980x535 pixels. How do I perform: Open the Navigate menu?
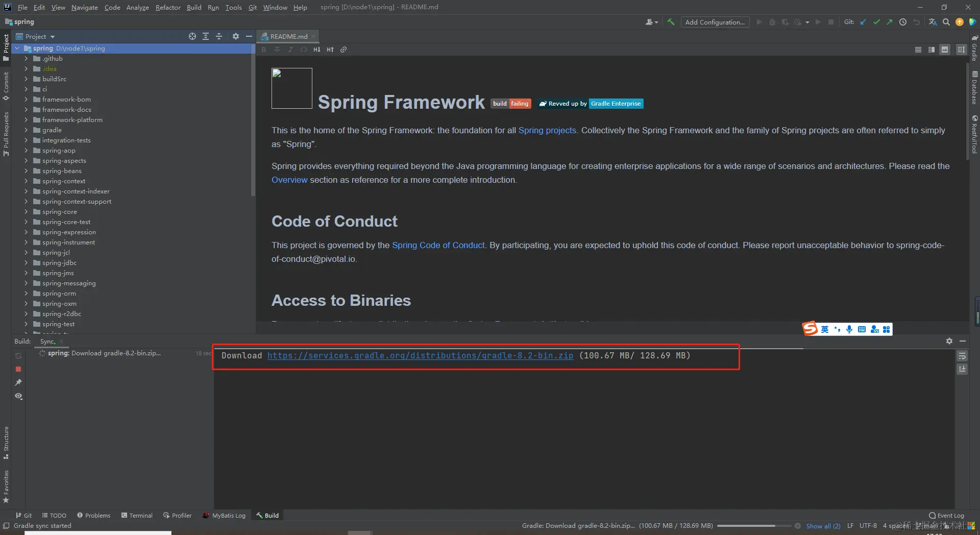85,7
